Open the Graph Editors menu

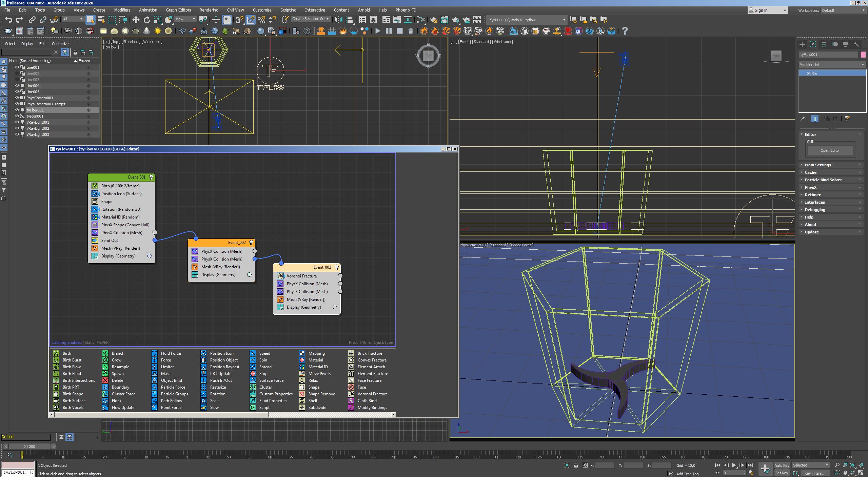coord(179,10)
